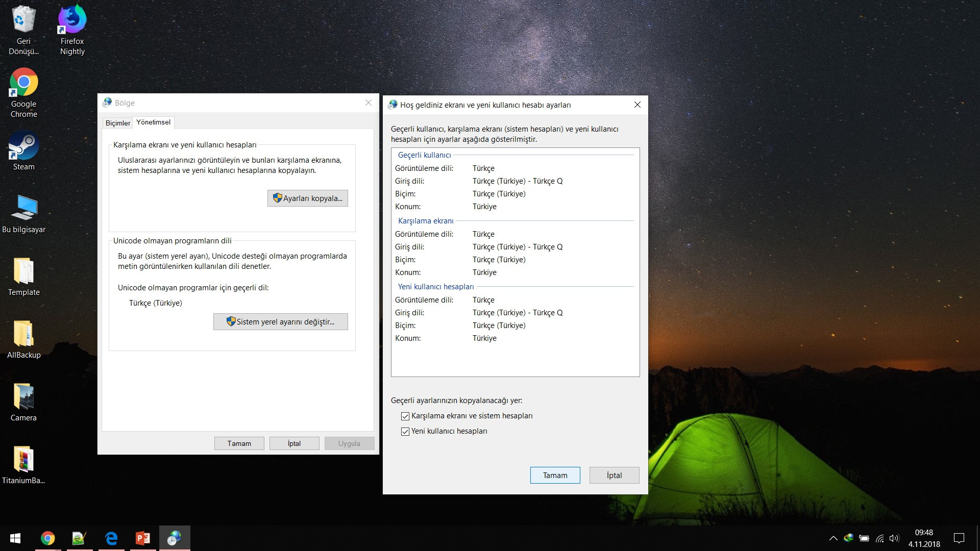The height and width of the screenshot is (551, 980).
Task: Show hidden tray icons chevron
Action: (833, 538)
